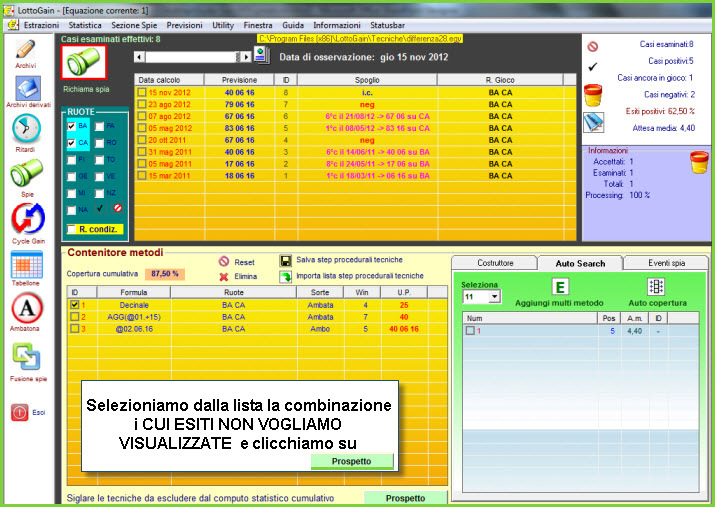Tick the checkbox for Num 1 in Auto Search list
Viewport: 715px width, 507px height.
click(x=470, y=331)
